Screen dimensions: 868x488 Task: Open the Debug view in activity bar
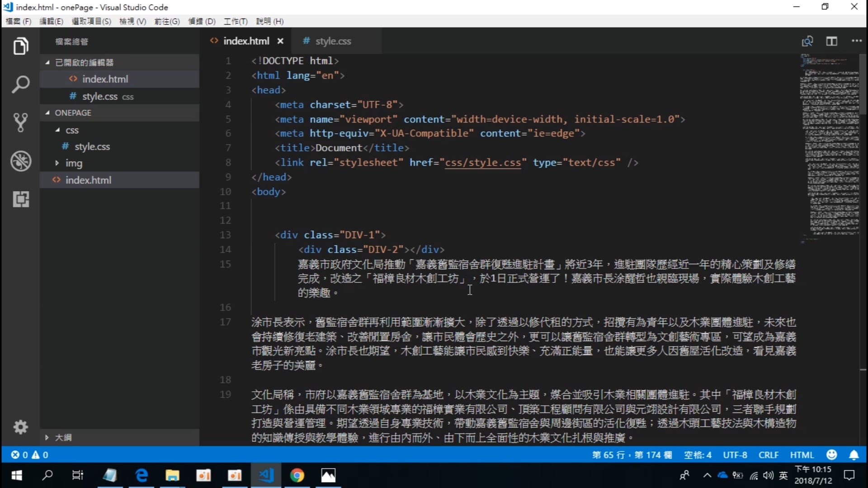[x=20, y=161]
